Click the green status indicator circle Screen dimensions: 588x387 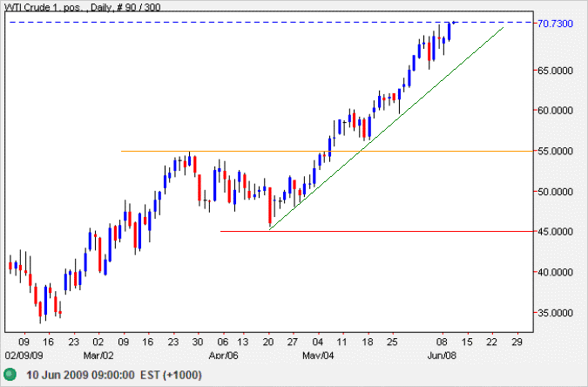coord(10,375)
